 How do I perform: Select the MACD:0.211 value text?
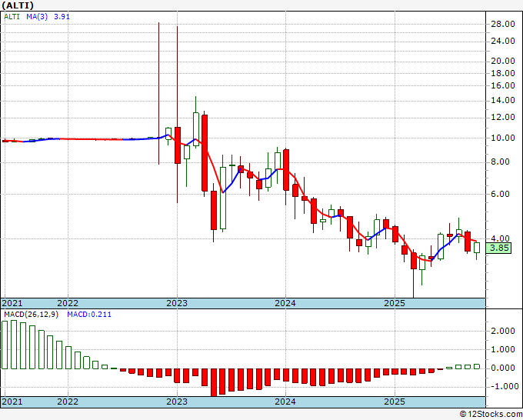click(89, 315)
